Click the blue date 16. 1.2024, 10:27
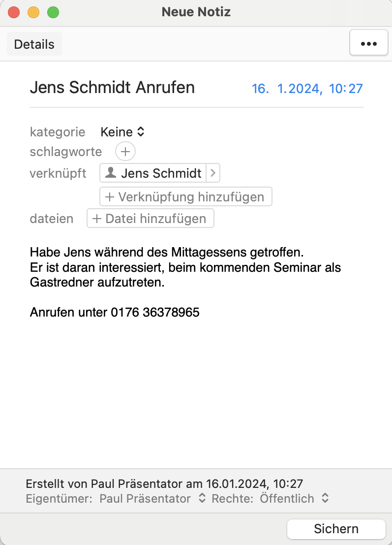The width and height of the screenshot is (392, 545). tap(307, 89)
